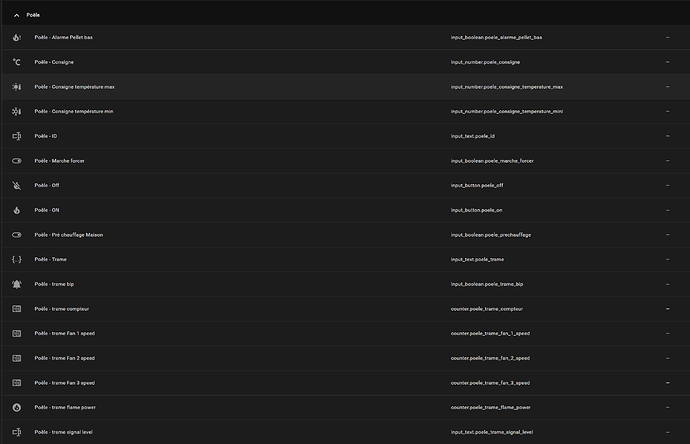Click entity ID input_boolean.poele_marche_forcer

(492, 161)
